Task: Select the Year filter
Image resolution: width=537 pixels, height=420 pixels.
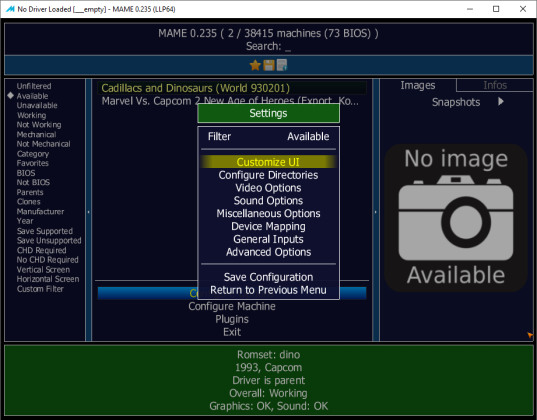Action: click(x=25, y=221)
